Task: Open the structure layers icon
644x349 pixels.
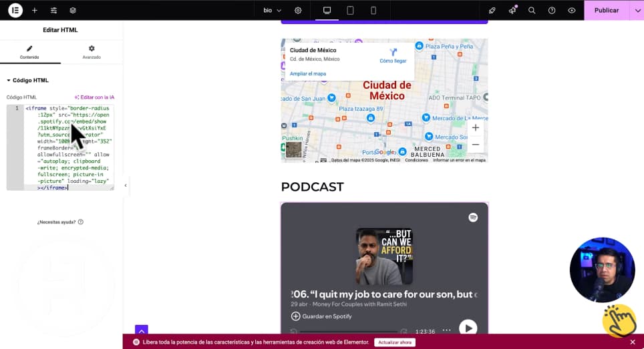Action: pos(73,10)
